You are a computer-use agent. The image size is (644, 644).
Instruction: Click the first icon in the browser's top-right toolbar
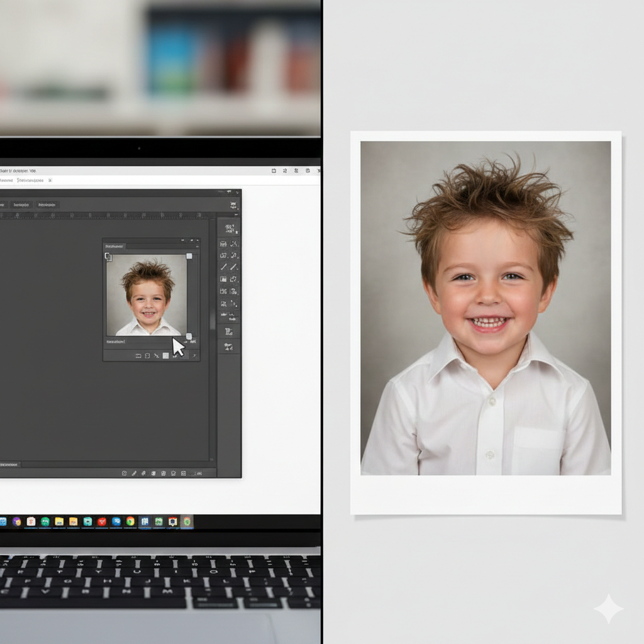(274, 170)
